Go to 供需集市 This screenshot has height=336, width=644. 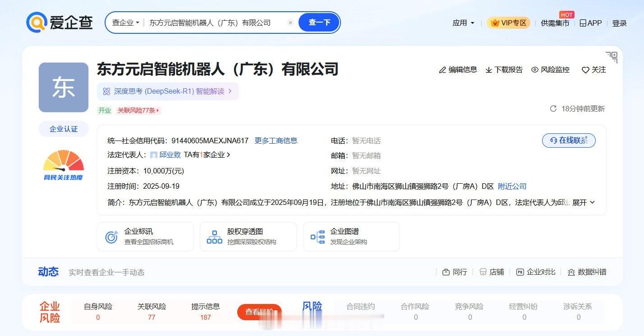pos(555,23)
